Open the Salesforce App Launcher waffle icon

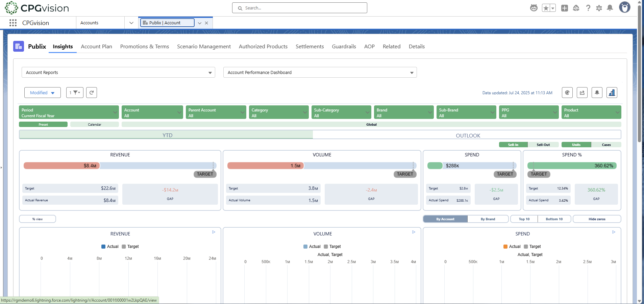pyautogui.click(x=13, y=23)
